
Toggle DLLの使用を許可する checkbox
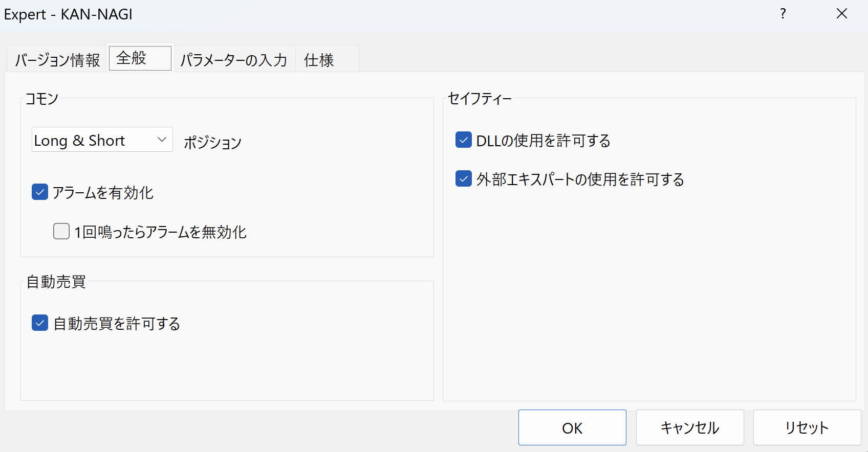pyautogui.click(x=464, y=140)
